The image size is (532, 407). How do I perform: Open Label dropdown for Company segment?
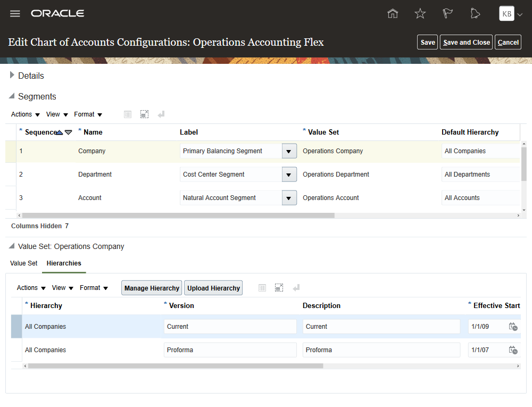288,151
